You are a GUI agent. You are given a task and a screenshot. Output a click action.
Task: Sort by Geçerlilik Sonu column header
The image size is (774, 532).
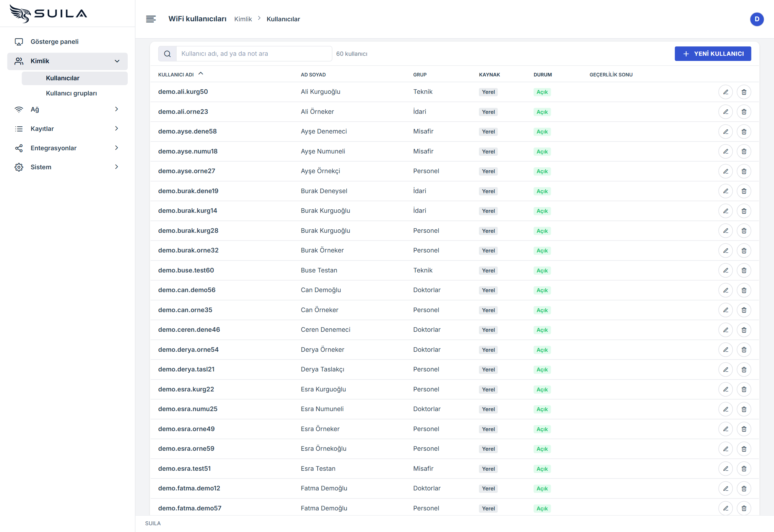pyautogui.click(x=611, y=75)
